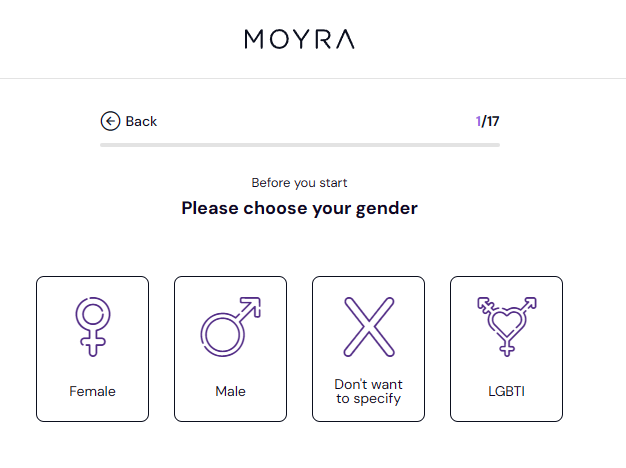Click the circled back arrow icon
This screenshot has width=626, height=468.
[x=110, y=121]
